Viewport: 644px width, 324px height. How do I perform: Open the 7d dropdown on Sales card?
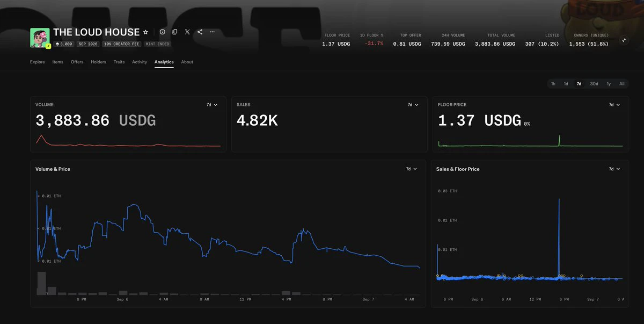[413, 105]
